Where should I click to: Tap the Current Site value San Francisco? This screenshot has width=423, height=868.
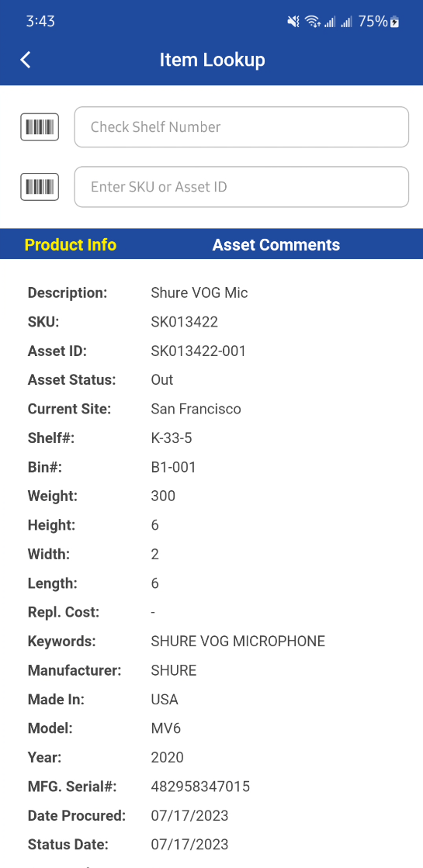pyautogui.click(x=196, y=409)
